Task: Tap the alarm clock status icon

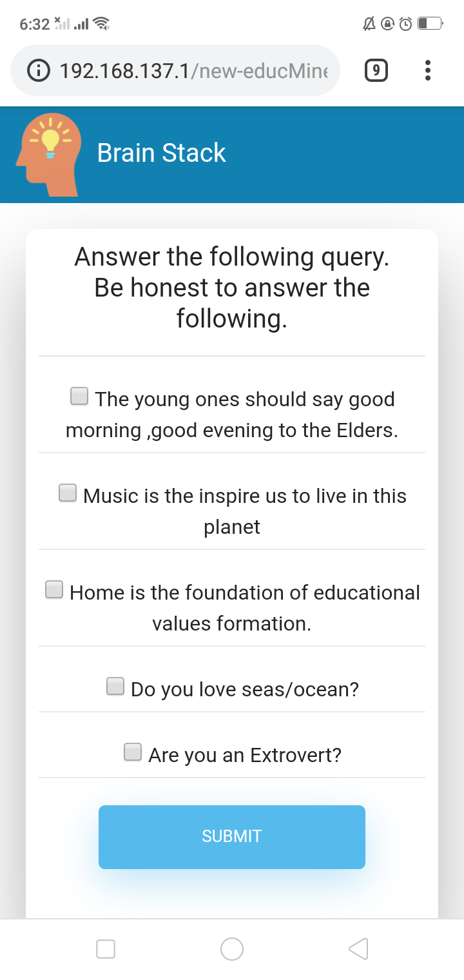Action: 405,24
